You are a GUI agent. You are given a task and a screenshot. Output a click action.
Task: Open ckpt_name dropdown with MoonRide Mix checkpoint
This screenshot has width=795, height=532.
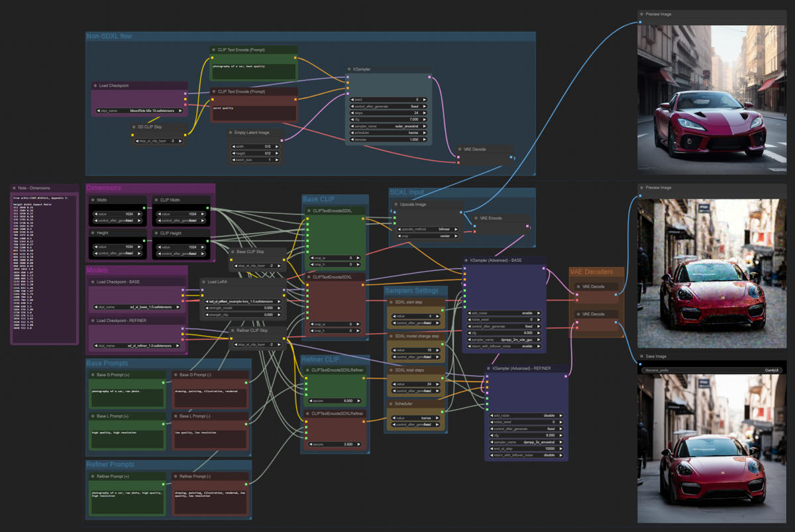139,111
